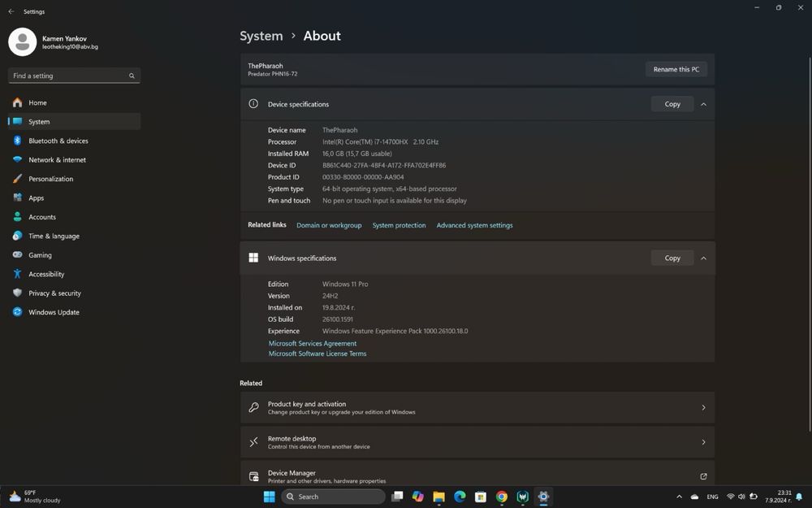Launch Microsoft Edge from the taskbar
Screen dimensions: 812x508
[x=460, y=497]
